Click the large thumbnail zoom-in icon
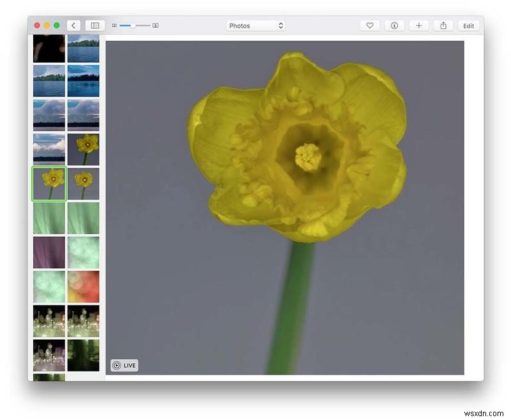 (155, 26)
